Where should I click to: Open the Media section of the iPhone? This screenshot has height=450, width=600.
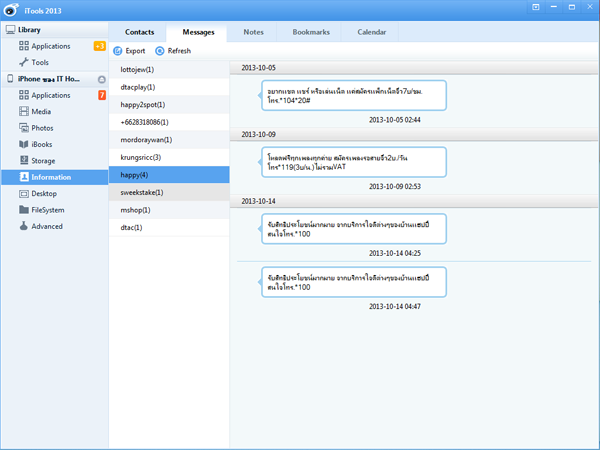pyautogui.click(x=40, y=111)
